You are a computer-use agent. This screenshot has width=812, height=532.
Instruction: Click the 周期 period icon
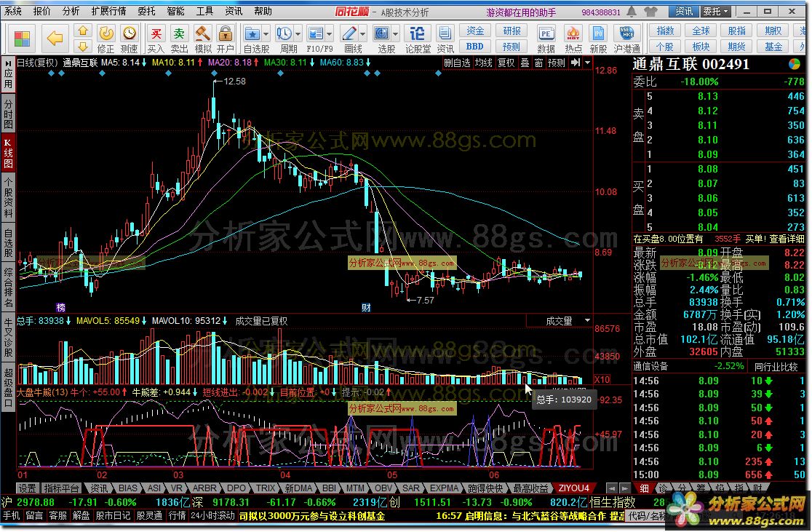[x=284, y=33]
